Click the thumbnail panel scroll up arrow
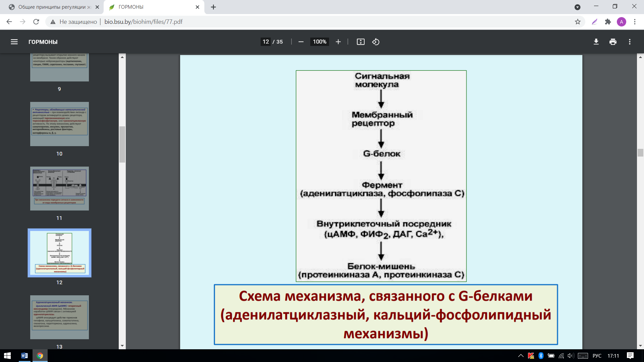Image resolution: width=644 pixels, height=362 pixels. (122, 57)
